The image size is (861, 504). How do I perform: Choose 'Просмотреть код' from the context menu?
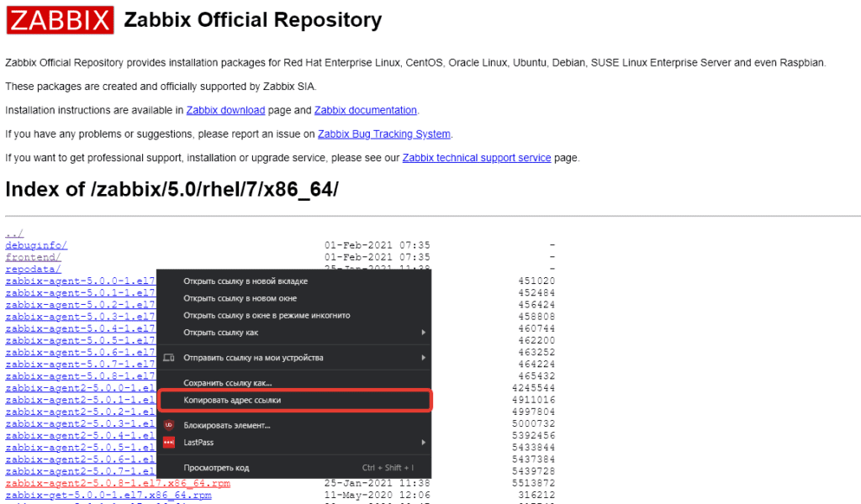216,468
